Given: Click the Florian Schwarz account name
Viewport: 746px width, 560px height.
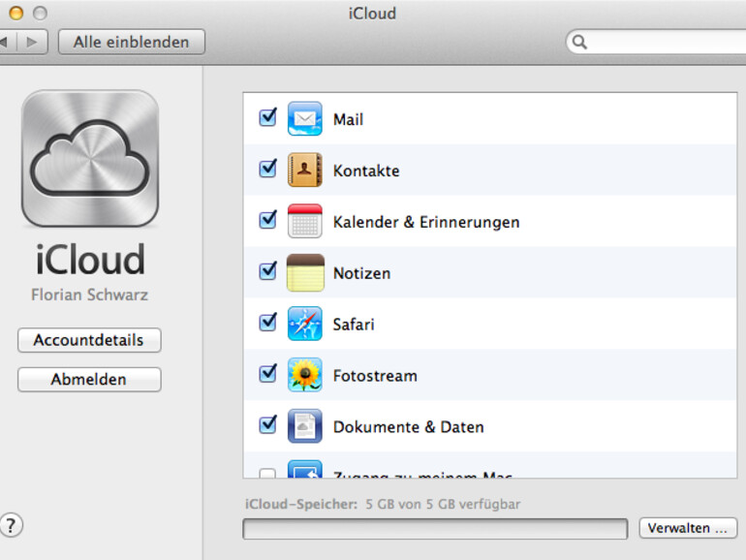Looking at the screenshot, I should (89, 295).
